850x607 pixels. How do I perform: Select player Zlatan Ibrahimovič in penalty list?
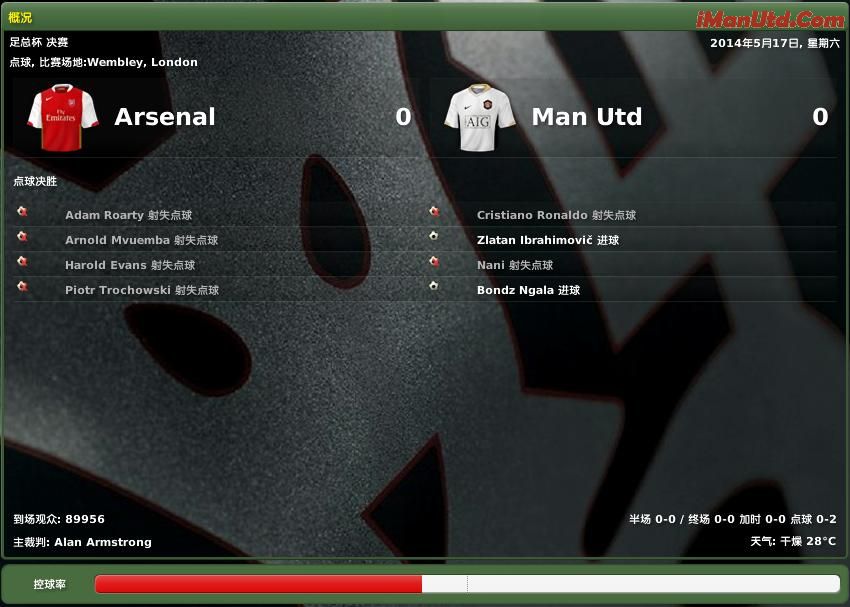click(535, 240)
